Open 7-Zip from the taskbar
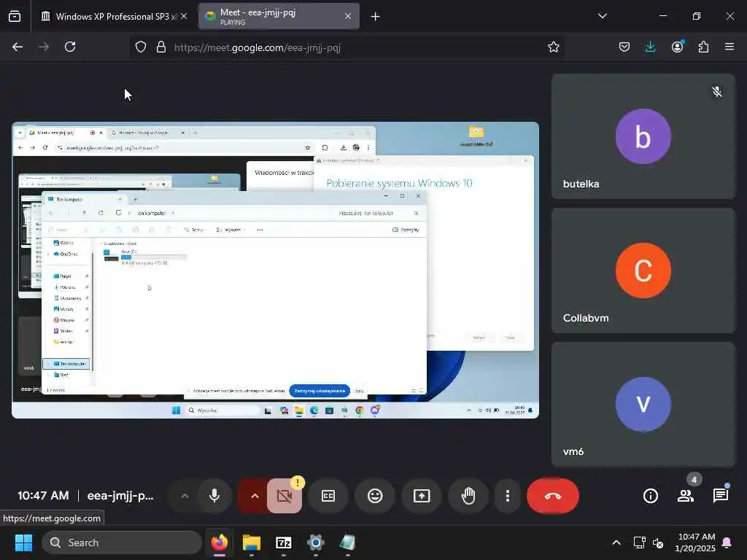This screenshot has height=560, width=747. 284,542
